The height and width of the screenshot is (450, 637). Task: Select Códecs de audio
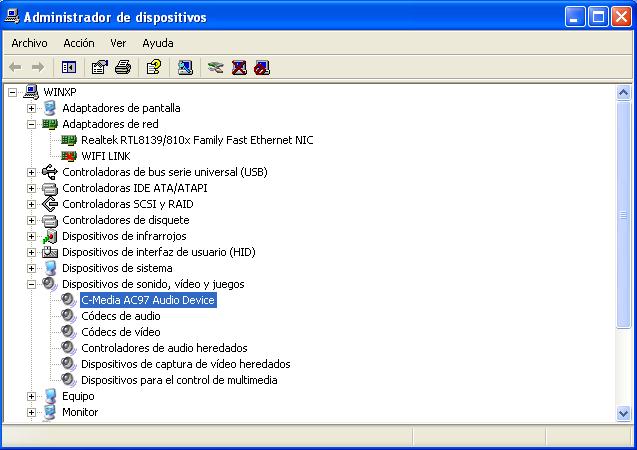pos(121,316)
